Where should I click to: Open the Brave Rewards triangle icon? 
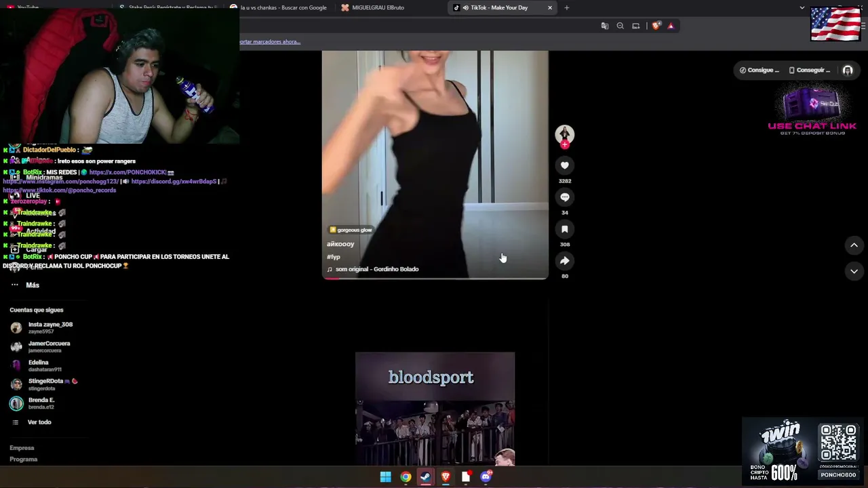(671, 26)
